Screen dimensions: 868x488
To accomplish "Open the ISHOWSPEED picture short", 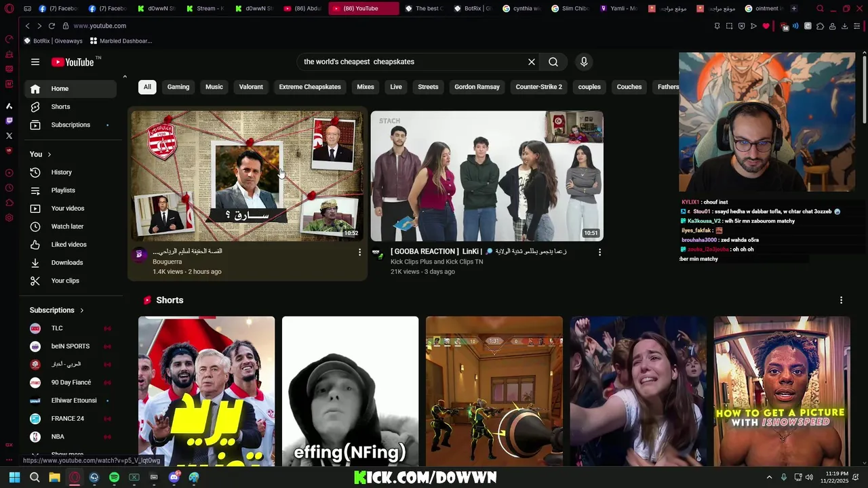I will 782,391.
